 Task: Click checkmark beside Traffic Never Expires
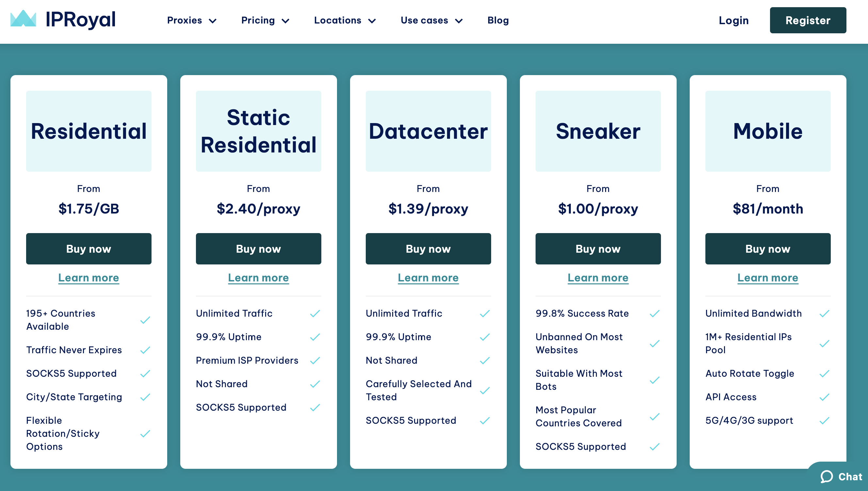point(145,350)
